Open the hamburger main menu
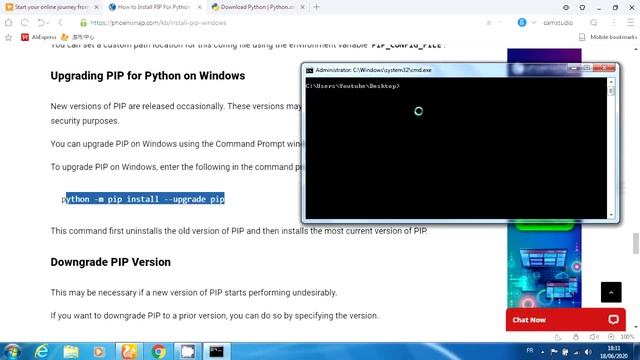Screen dimensions: 640x360 click(x=630, y=23)
